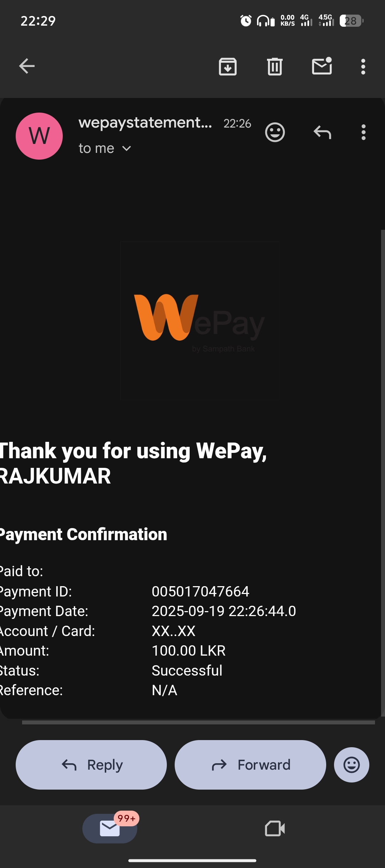Tap the Reply button
This screenshot has width=385, height=868.
(x=91, y=765)
